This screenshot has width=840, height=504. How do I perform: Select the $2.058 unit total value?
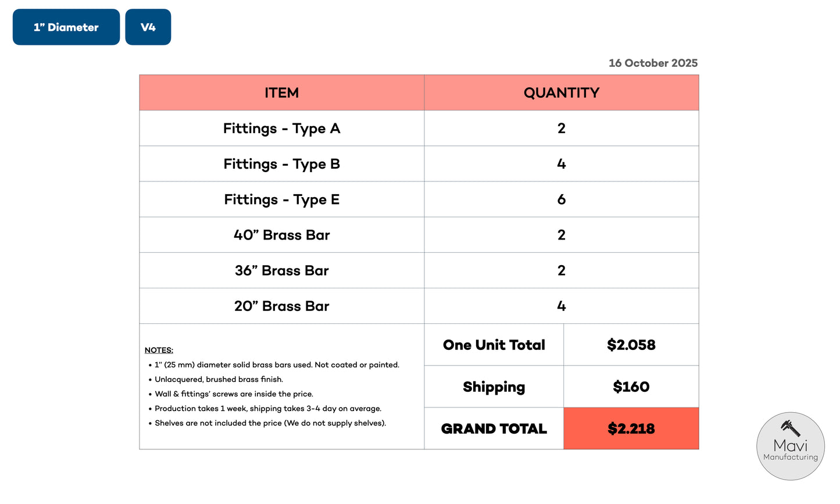[x=631, y=345]
